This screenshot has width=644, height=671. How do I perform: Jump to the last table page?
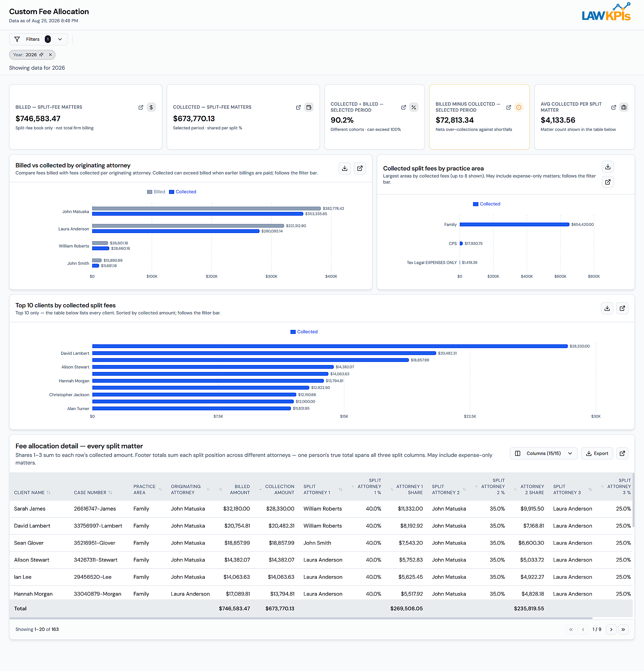(x=623, y=629)
